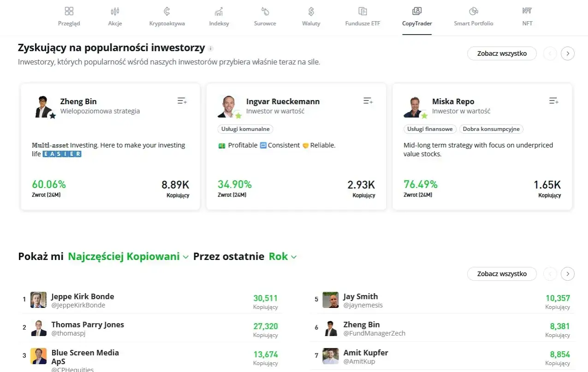Click previous arrow in trending investors carousel
588x372 pixels.
[x=550, y=53]
